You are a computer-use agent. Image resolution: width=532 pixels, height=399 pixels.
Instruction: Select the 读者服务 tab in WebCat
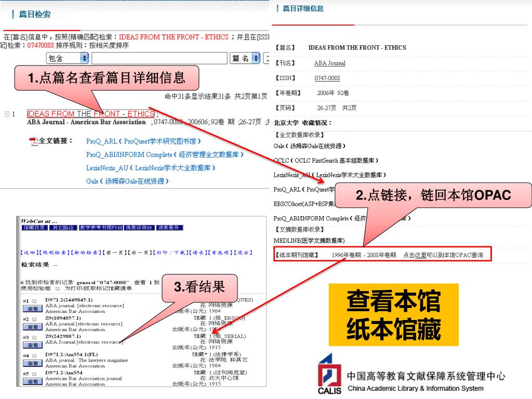point(170,228)
